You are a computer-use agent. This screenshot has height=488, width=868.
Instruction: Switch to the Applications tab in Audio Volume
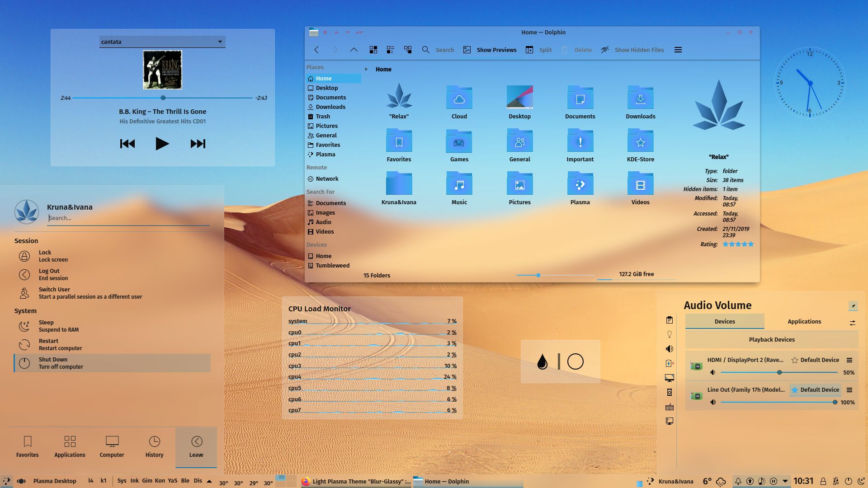coord(804,321)
